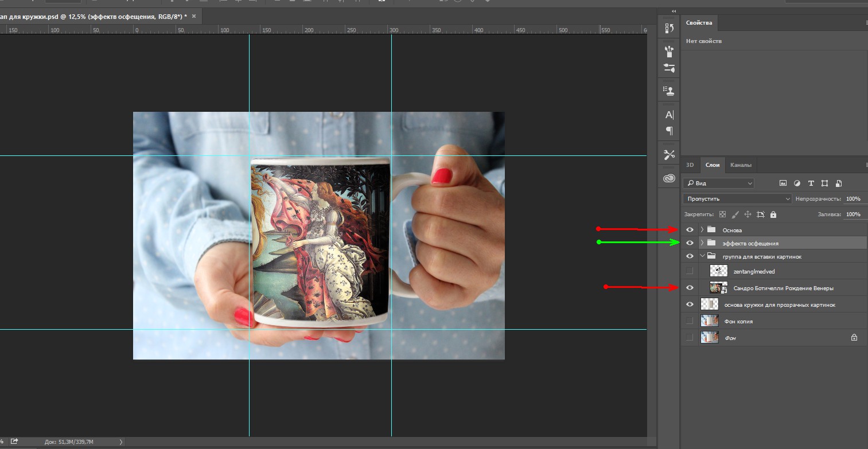The image size is (868, 449).
Task: Collapse panels with the double-arrow icon
Action: pos(674,11)
